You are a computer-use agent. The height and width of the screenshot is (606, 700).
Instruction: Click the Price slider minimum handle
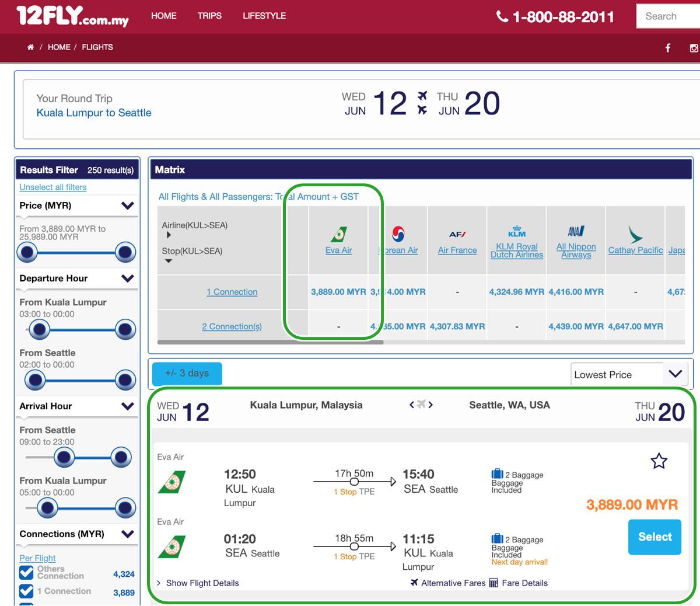point(27,252)
